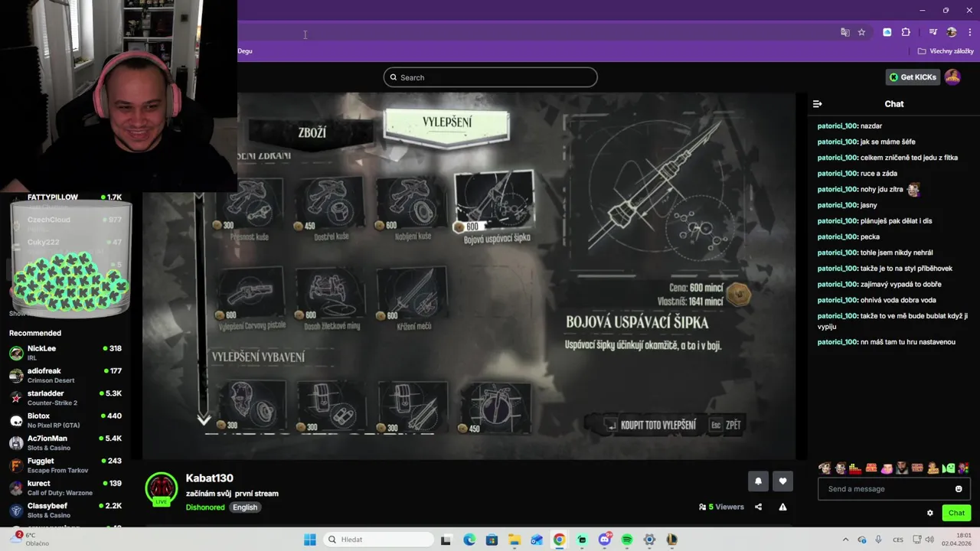Open the Všechny záložky bookmarks folder
This screenshot has height=551, width=980.
(x=946, y=51)
